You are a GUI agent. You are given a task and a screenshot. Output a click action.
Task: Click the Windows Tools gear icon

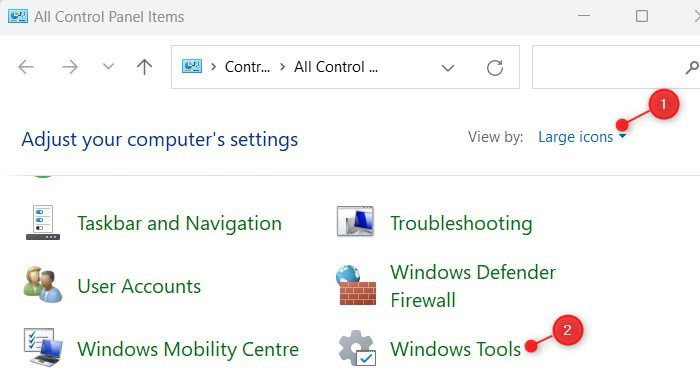(357, 349)
